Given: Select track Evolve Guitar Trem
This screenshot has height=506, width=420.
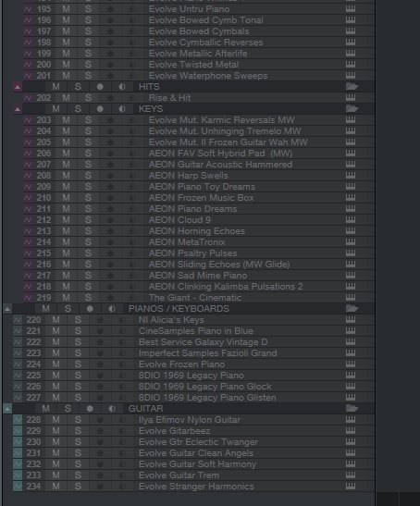Looking at the screenshot, I should [x=179, y=475].
